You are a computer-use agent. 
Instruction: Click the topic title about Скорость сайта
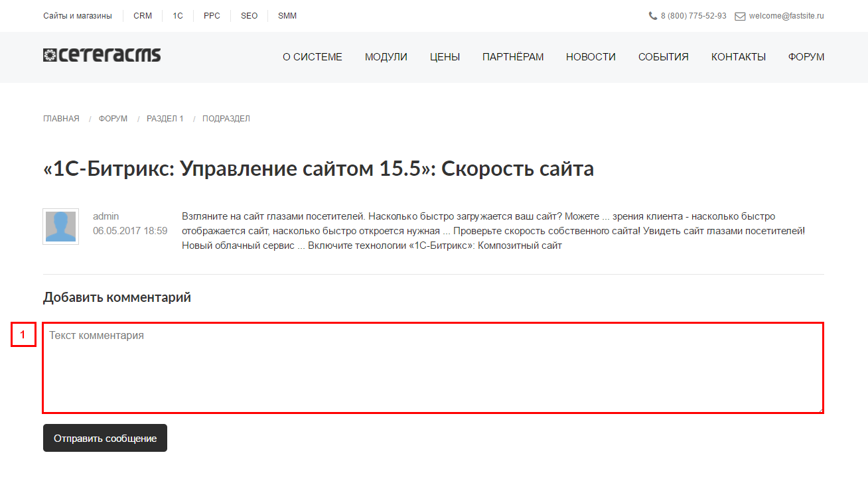[319, 169]
